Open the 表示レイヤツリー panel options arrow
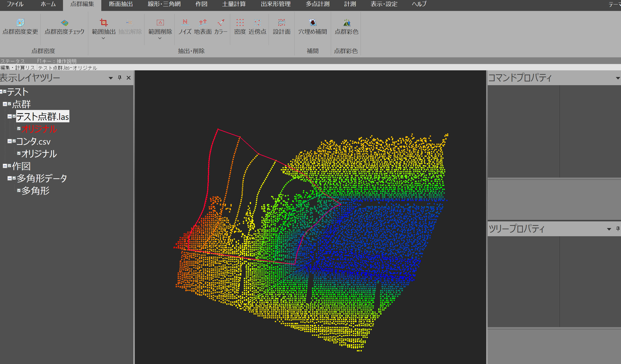 click(x=111, y=78)
